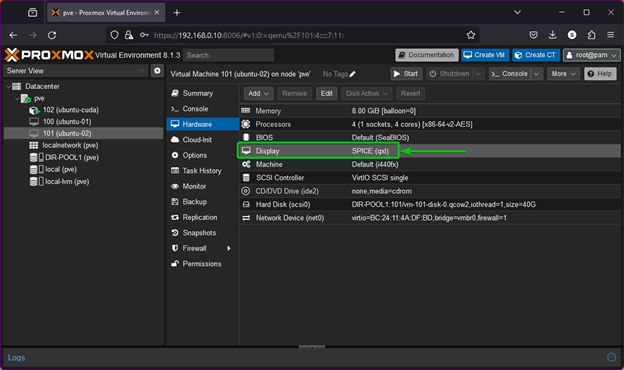Select the Hard Disk (scsi0) row
624x370 pixels.
point(430,204)
